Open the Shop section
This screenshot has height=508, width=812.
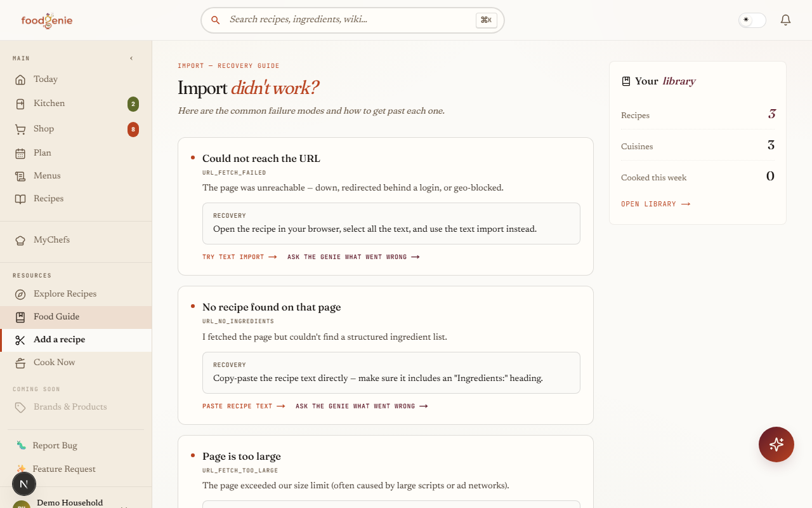coord(76,129)
